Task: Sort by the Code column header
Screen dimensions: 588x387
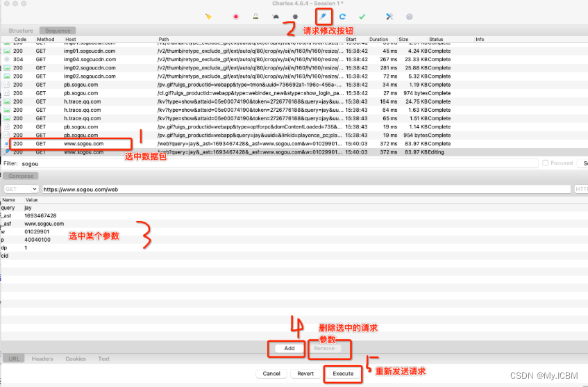Action: point(20,40)
